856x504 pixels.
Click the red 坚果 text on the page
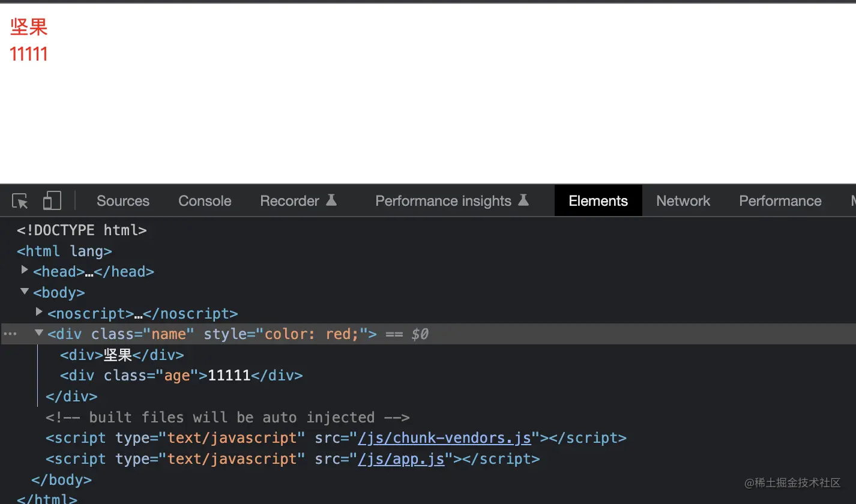[29, 26]
